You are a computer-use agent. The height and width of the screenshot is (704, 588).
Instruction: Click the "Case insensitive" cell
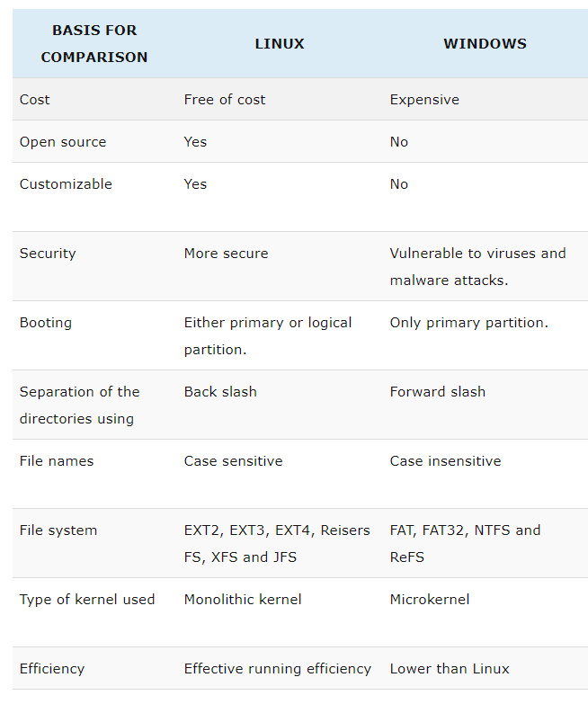click(x=445, y=461)
